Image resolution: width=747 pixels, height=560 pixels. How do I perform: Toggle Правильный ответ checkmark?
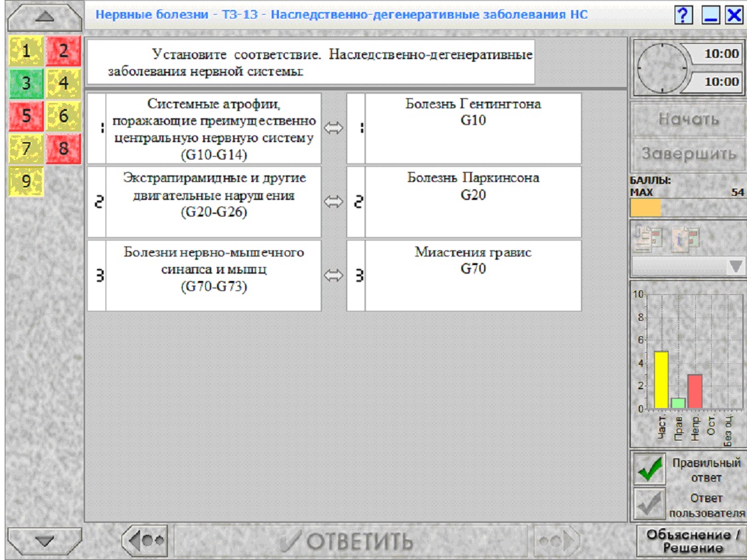tap(650, 470)
